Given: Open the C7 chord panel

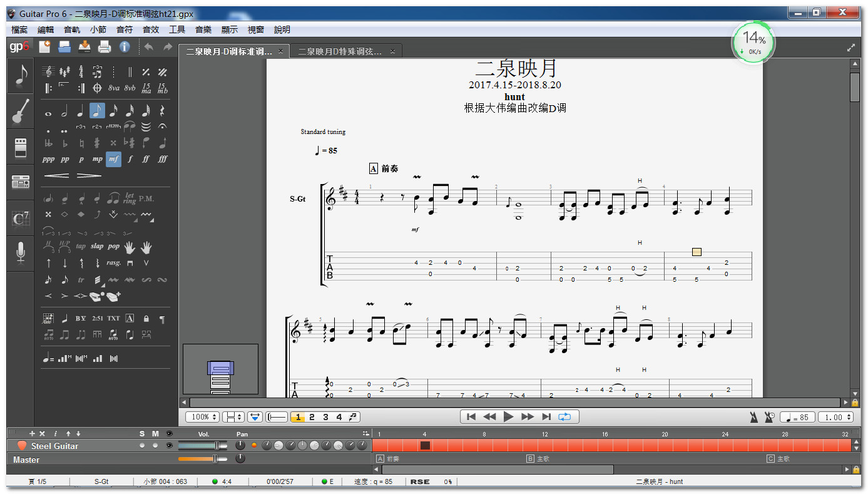Looking at the screenshot, I should tap(21, 219).
